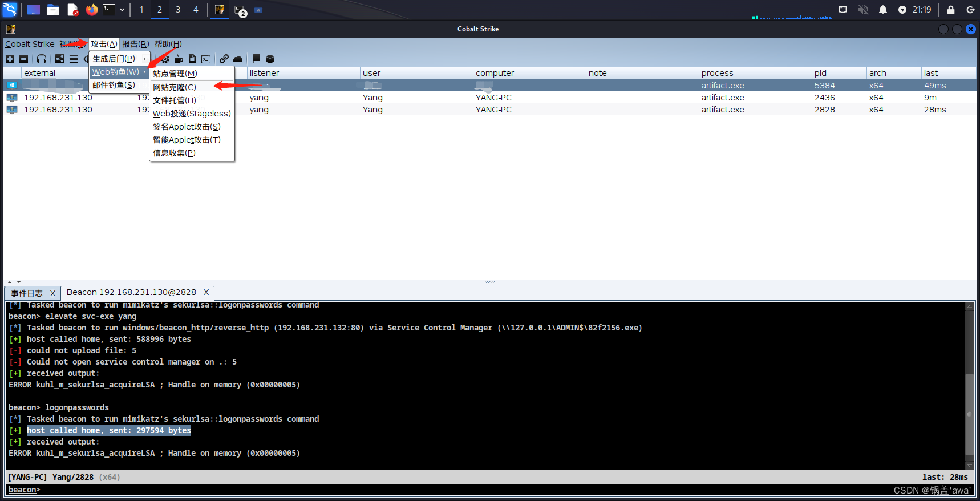This screenshot has height=501, width=980.
Task: Choose 智能Applet攻击(T) option
Action: pos(192,140)
